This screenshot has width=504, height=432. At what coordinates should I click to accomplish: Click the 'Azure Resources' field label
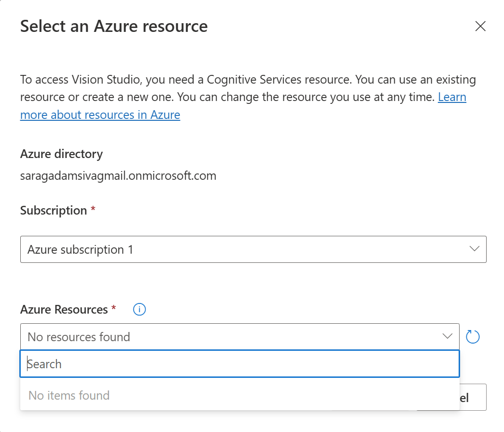click(x=64, y=310)
